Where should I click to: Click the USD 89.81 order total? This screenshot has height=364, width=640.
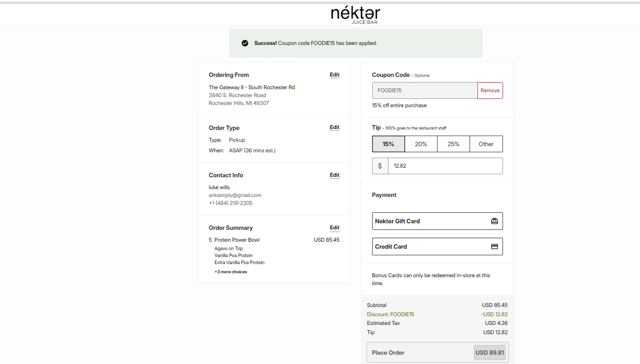click(x=490, y=352)
